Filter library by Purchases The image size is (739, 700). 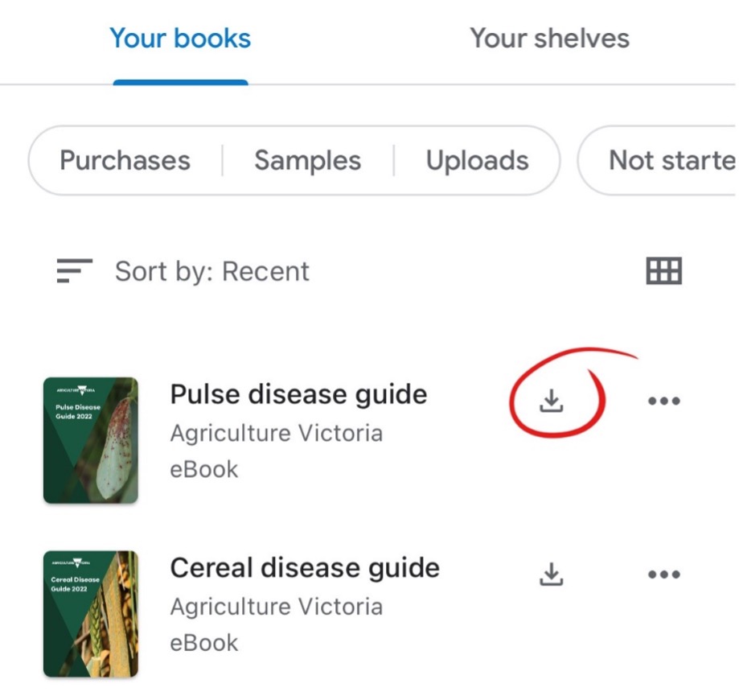[x=125, y=160]
